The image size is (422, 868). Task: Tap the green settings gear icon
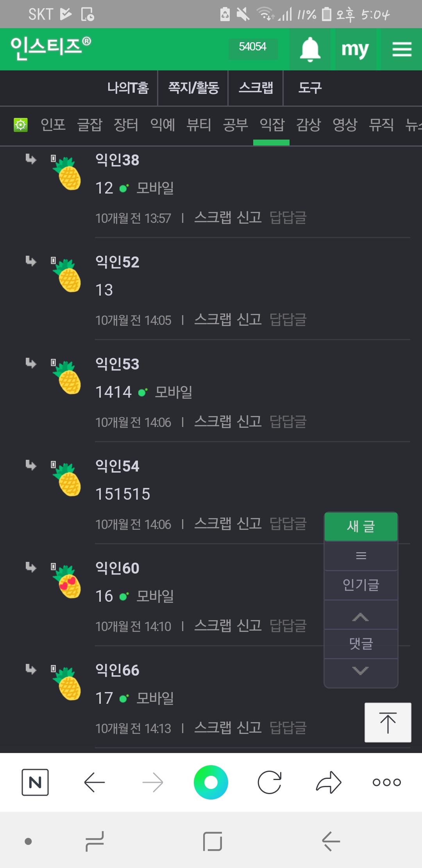(x=21, y=125)
